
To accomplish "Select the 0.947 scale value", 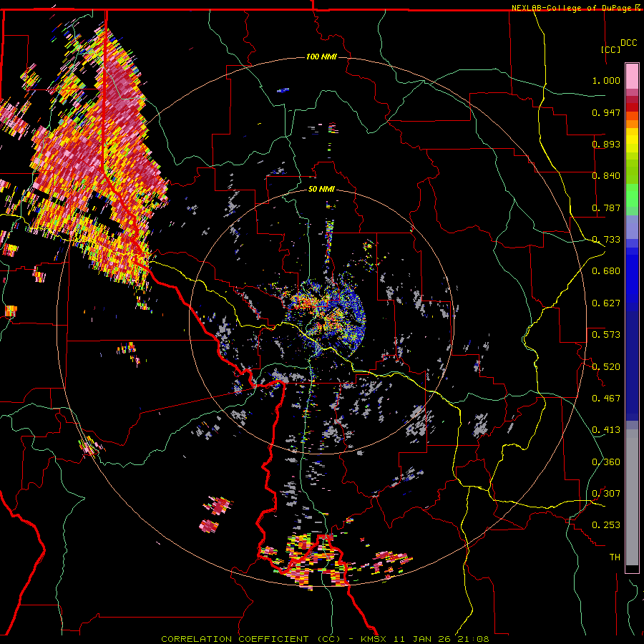I will pos(606,112).
